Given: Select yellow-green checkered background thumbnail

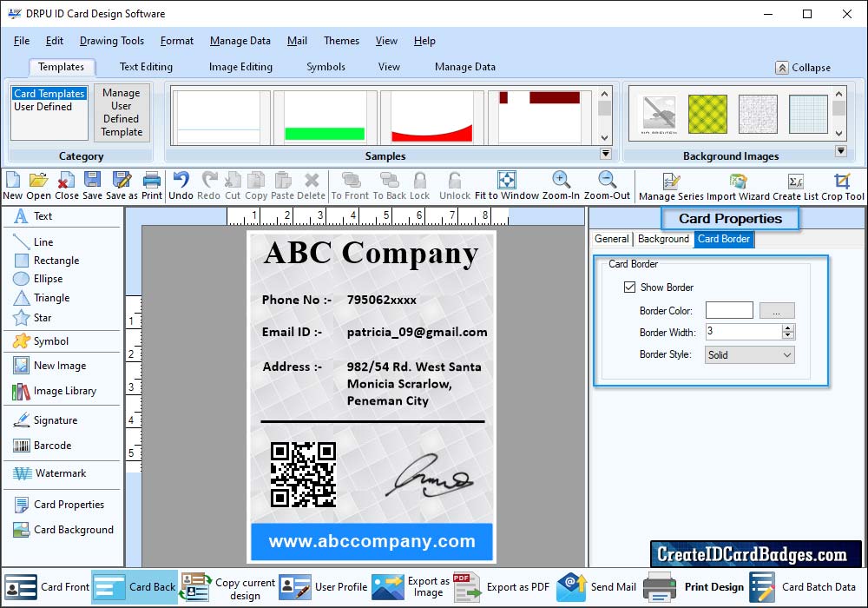Looking at the screenshot, I should (x=707, y=114).
